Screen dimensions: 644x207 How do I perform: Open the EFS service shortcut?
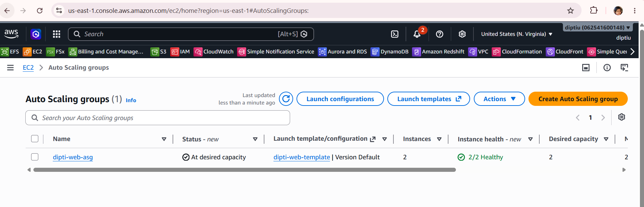click(x=10, y=52)
